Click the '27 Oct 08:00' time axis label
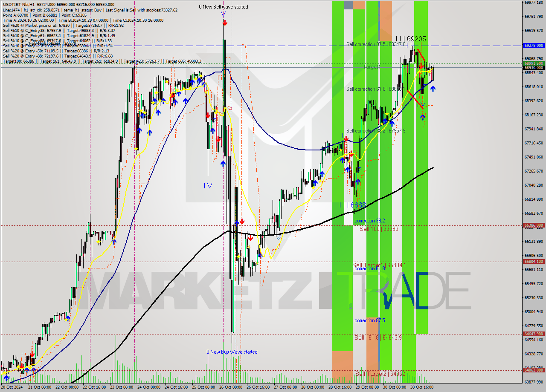Viewport: 546px width, 392px height. [x=285, y=387]
